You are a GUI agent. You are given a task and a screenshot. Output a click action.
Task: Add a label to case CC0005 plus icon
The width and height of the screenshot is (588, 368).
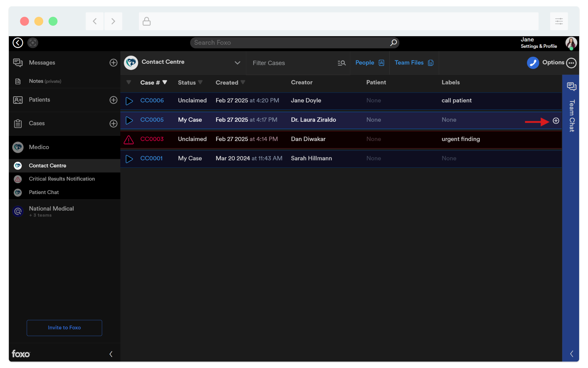(x=556, y=121)
